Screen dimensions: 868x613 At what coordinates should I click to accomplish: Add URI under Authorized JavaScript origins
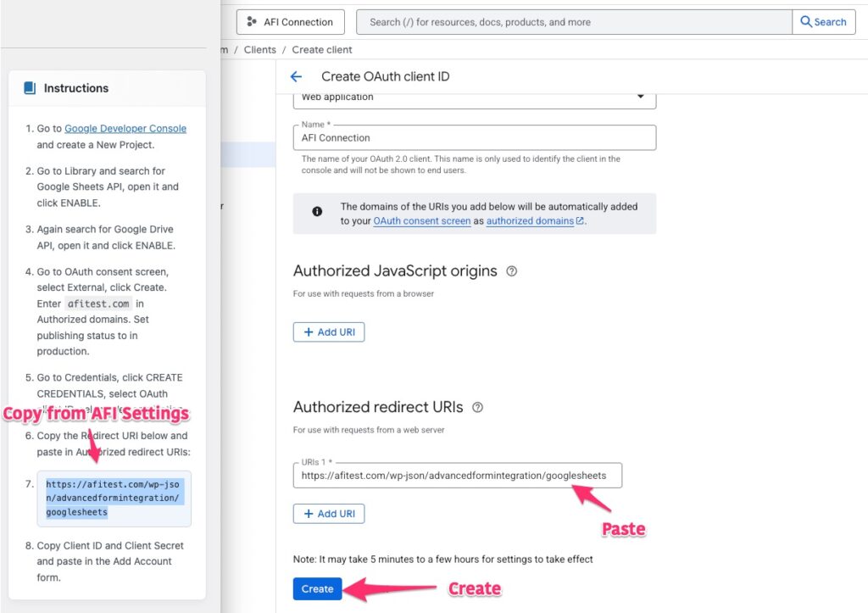coord(329,332)
